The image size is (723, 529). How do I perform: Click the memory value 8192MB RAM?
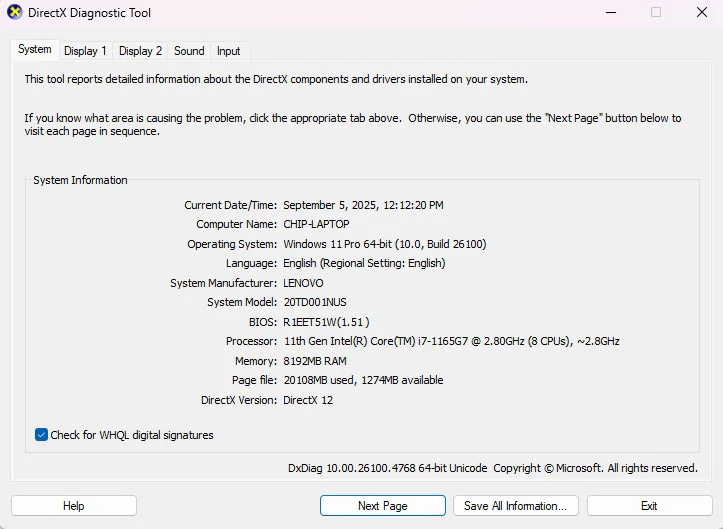315,361
